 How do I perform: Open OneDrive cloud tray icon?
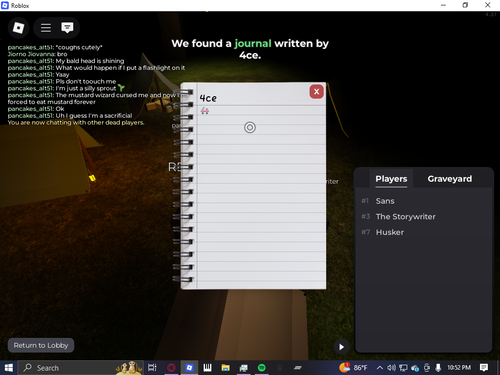[x=415, y=368]
